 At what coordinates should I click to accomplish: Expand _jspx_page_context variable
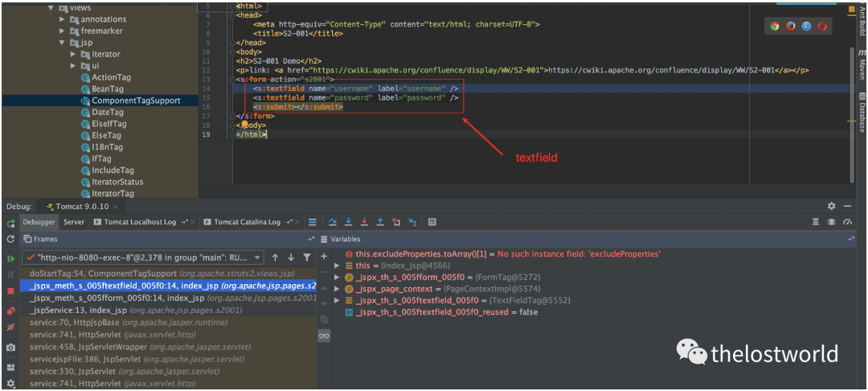(337, 289)
